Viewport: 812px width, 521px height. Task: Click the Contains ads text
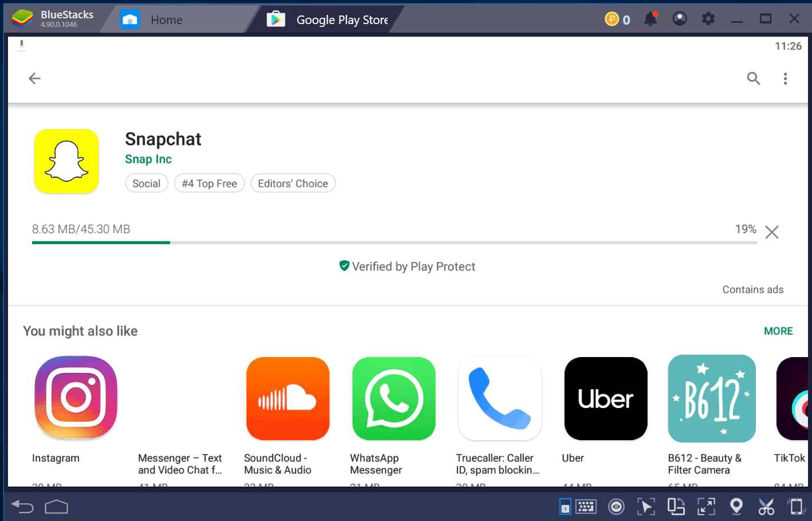tap(753, 289)
